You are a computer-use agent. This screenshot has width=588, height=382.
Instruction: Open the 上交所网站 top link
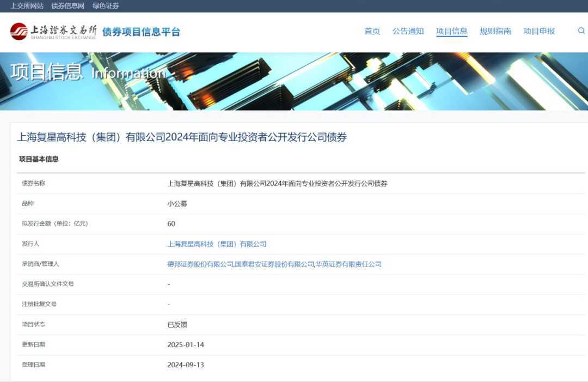pos(27,6)
